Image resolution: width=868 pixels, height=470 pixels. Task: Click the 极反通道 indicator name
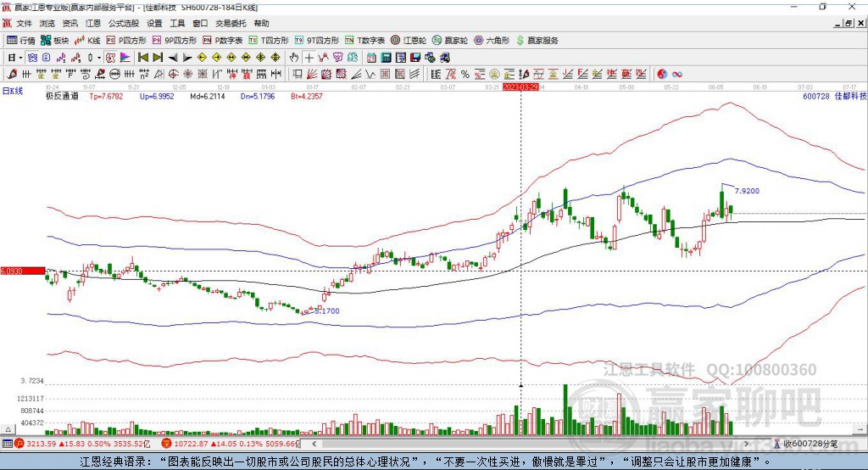(62, 96)
